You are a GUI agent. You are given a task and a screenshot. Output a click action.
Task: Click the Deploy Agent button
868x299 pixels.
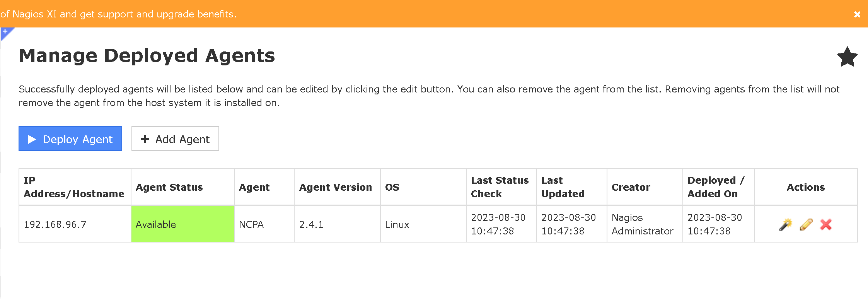pos(70,139)
